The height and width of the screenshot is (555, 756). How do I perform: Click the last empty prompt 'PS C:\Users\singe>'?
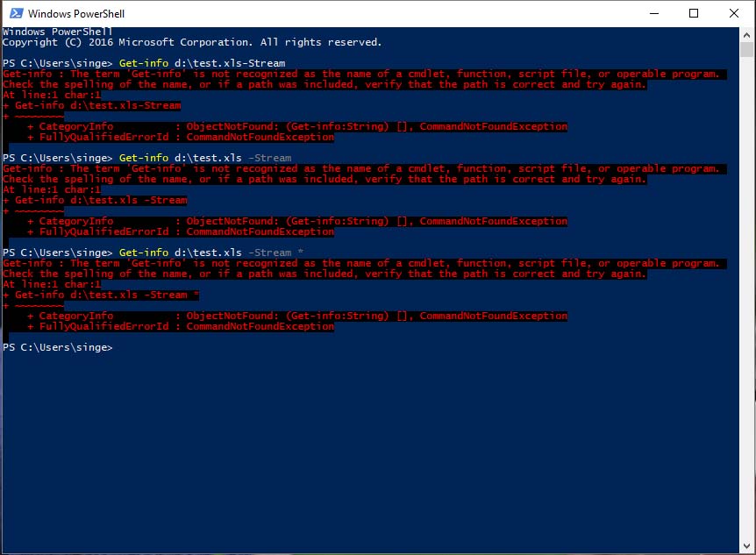click(x=57, y=347)
